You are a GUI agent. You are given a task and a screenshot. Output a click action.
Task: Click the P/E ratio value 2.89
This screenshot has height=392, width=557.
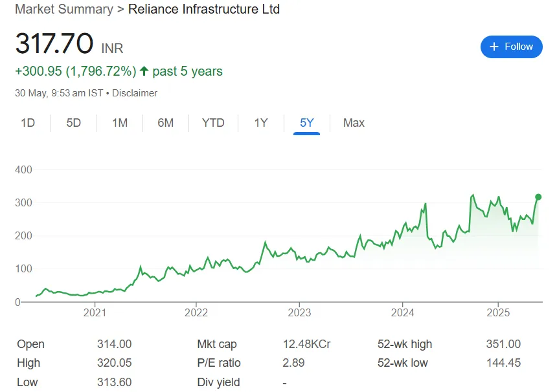coord(293,363)
